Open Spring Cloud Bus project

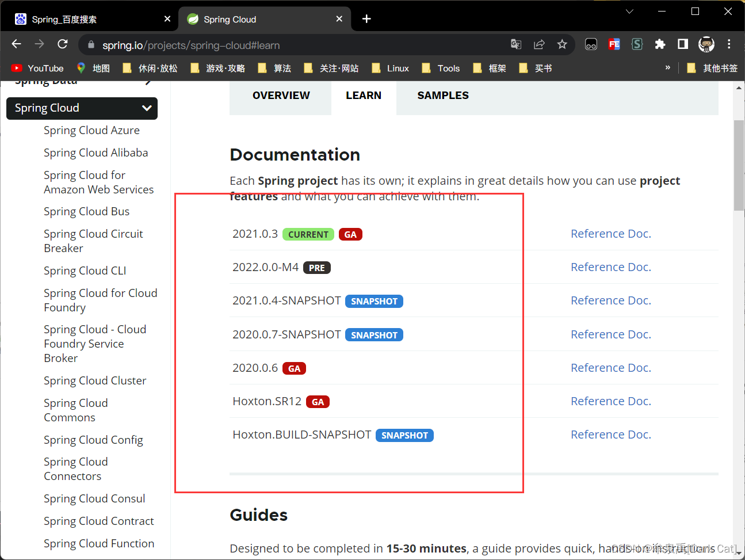87,212
